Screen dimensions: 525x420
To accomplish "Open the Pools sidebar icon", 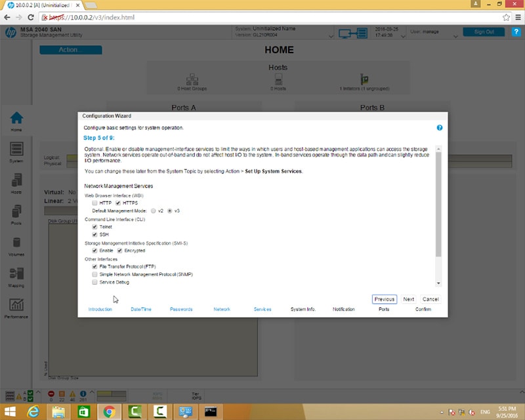I will [x=16, y=214].
